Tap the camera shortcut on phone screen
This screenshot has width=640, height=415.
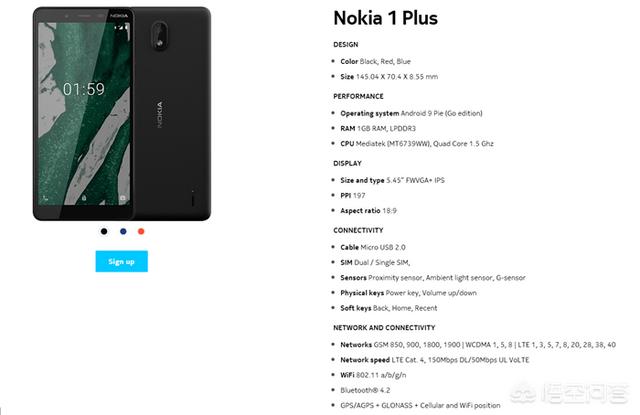(122, 198)
